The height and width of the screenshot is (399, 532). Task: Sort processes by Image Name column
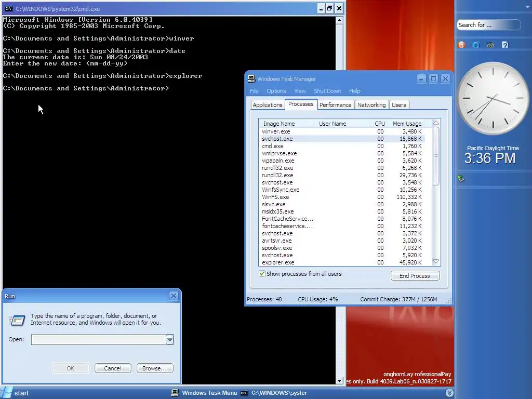[286, 124]
